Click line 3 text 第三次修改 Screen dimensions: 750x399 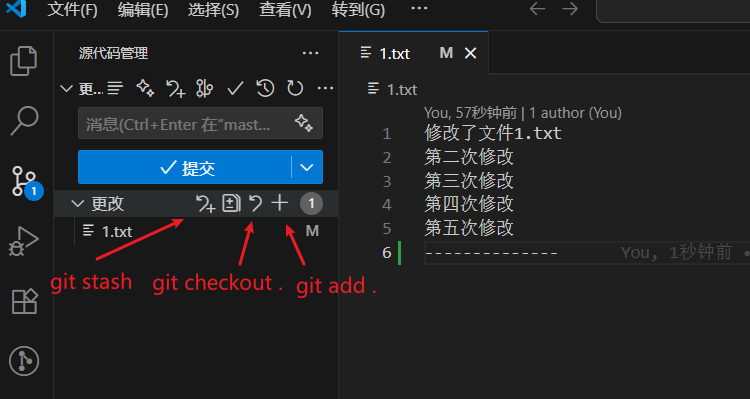click(469, 181)
